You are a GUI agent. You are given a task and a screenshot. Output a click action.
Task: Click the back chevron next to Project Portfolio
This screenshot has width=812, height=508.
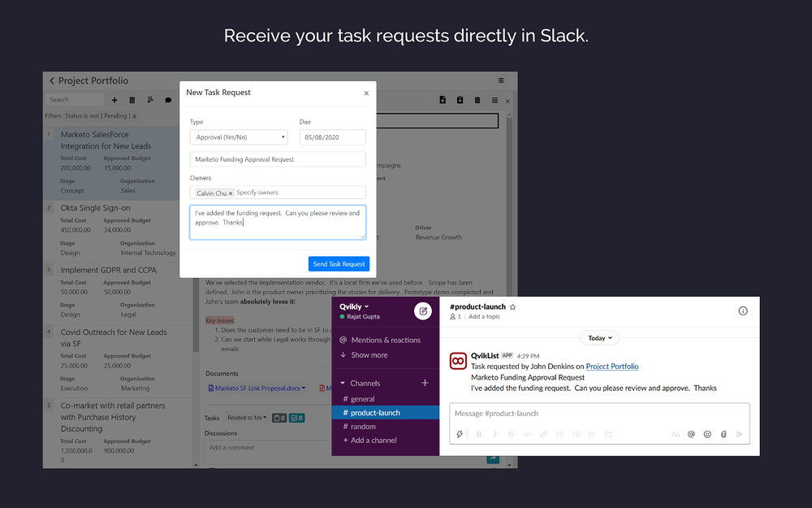52,80
